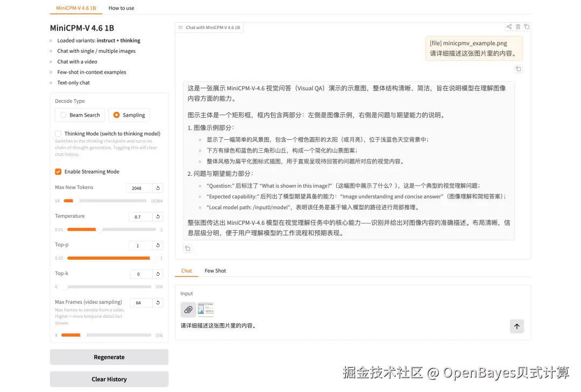Adjust the Max Frames slider
This screenshot has height=392, width=581.
pos(107,335)
